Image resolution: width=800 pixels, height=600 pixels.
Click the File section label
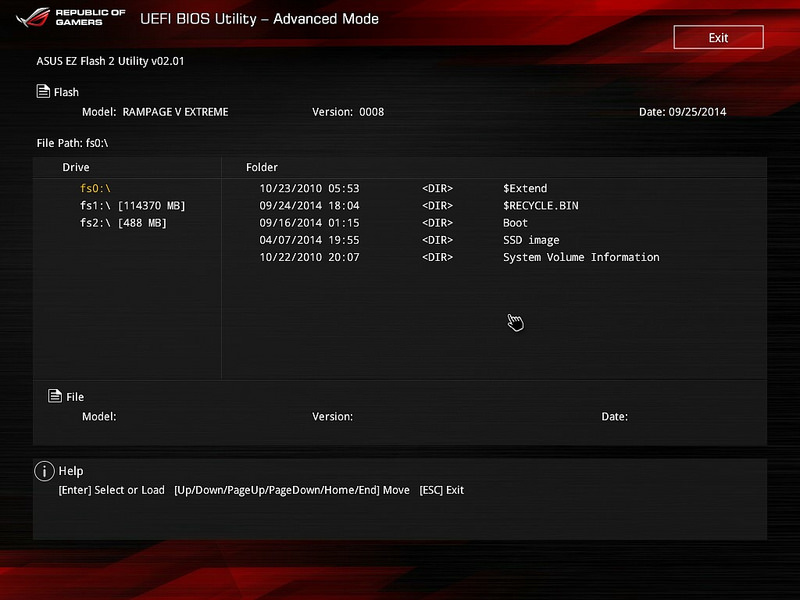tap(75, 397)
